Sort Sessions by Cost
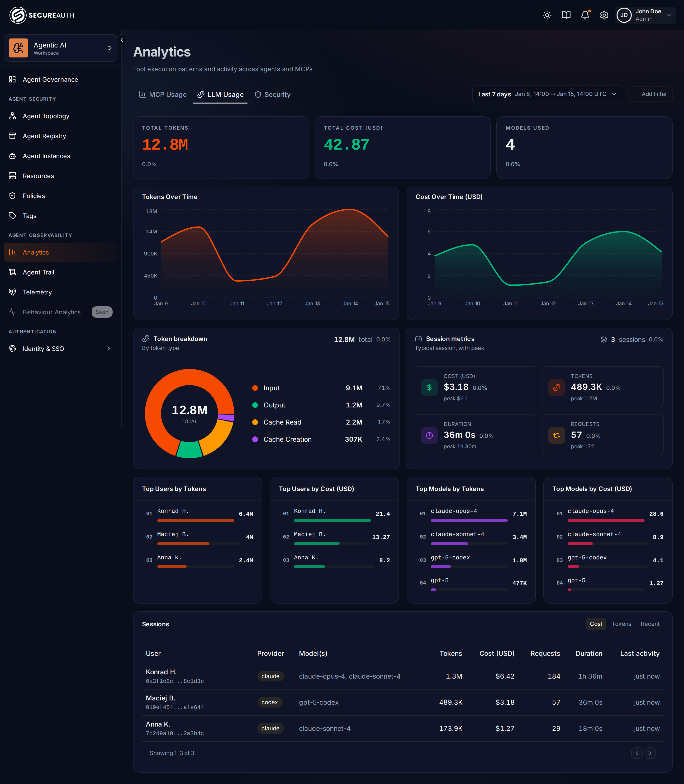 (x=596, y=624)
